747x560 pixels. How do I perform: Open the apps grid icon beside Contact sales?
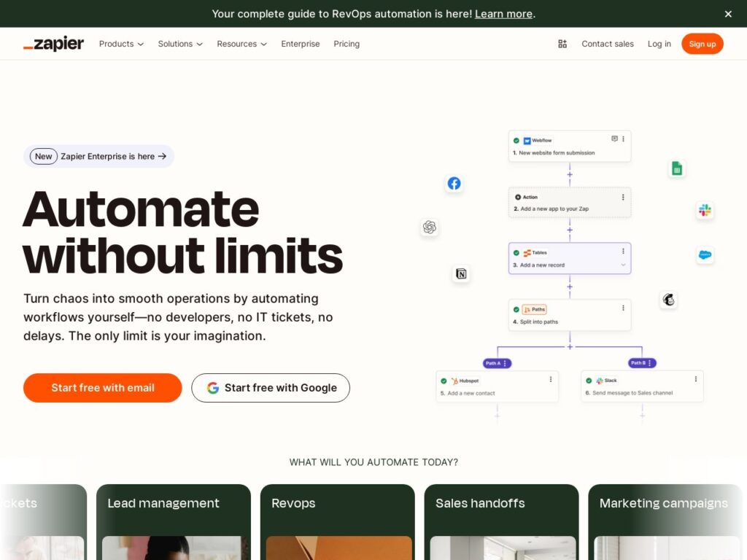(x=562, y=44)
